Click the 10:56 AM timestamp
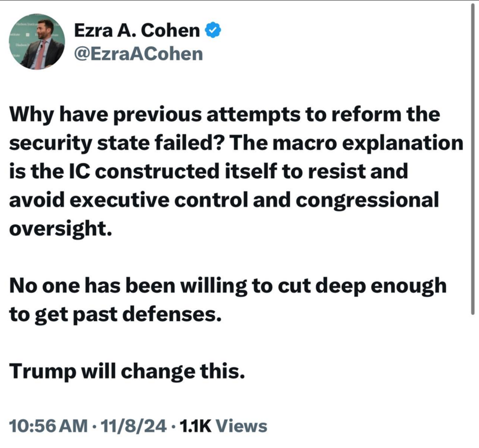This screenshot has width=479, height=448. [47, 426]
